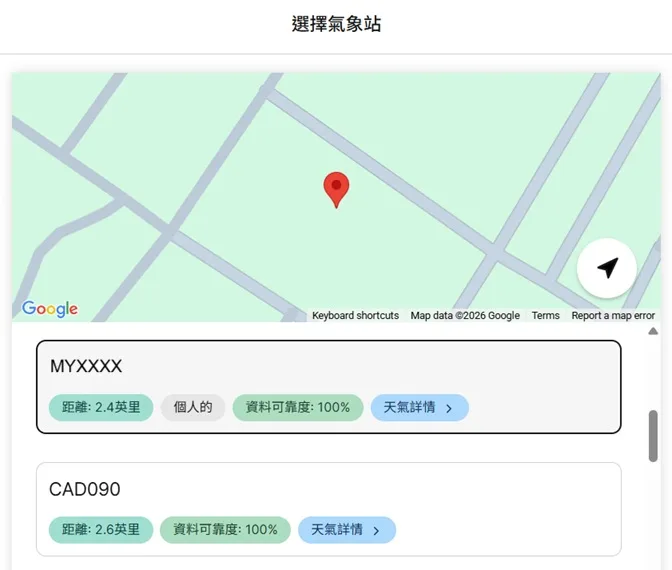Open 天氣詳情 for MYXXXX station
Image resolution: width=672 pixels, height=570 pixels.
click(x=419, y=408)
